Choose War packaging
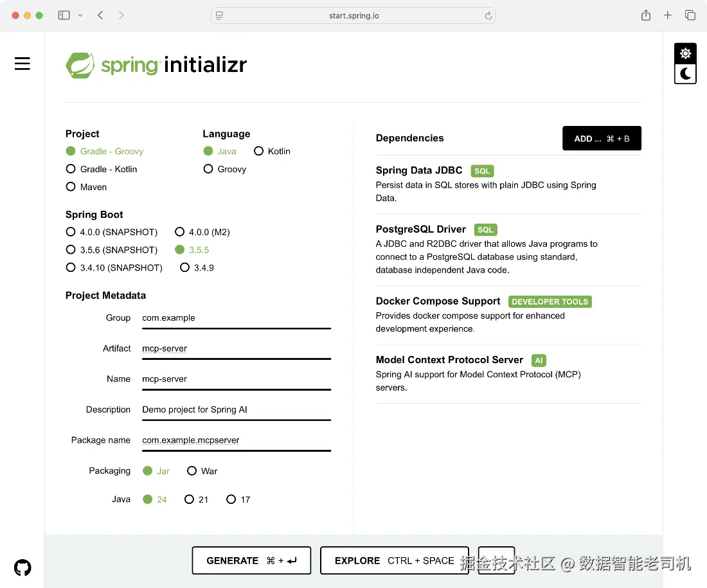Image resolution: width=707 pixels, height=588 pixels. pyautogui.click(x=202, y=471)
